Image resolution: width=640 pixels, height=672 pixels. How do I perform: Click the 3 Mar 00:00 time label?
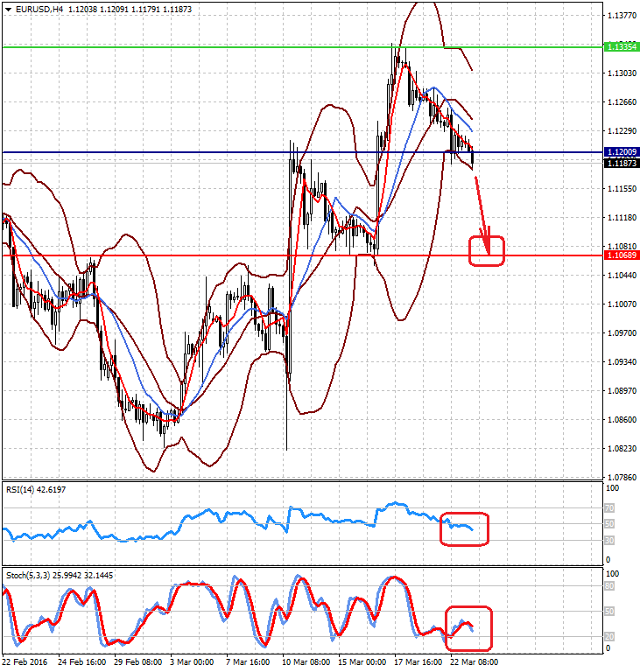(192, 661)
